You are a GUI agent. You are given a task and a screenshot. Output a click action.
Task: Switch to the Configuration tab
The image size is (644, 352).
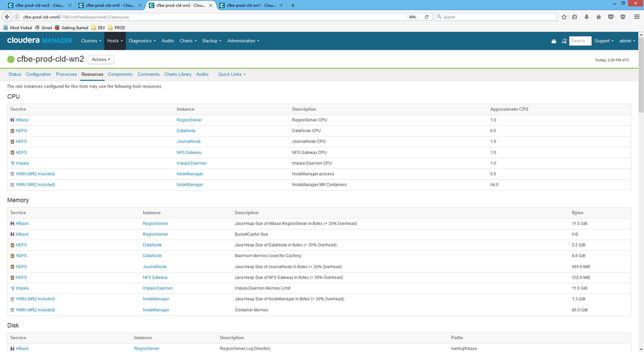(x=38, y=74)
